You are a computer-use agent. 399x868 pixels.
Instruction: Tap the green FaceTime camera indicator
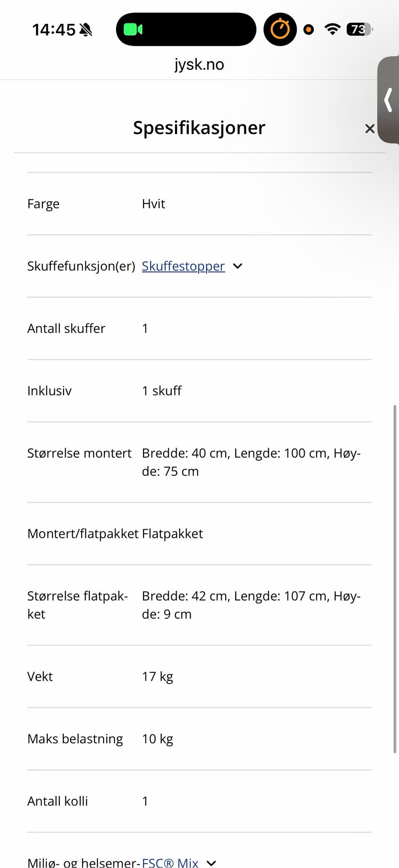(133, 30)
